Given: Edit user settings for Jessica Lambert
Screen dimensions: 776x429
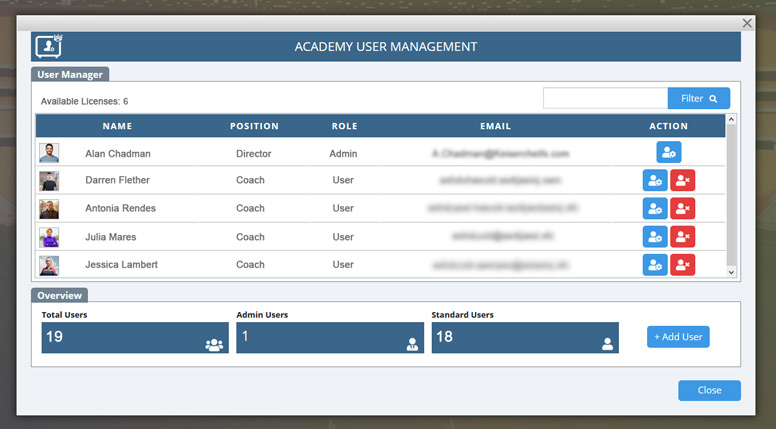Looking at the screenshot, I should (x=655, y=265).
